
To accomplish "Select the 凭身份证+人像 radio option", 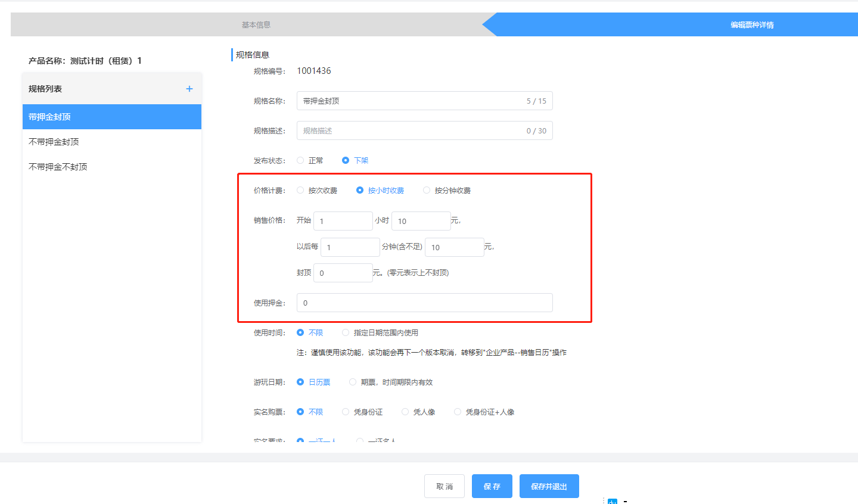I will (x=458, y=412).
